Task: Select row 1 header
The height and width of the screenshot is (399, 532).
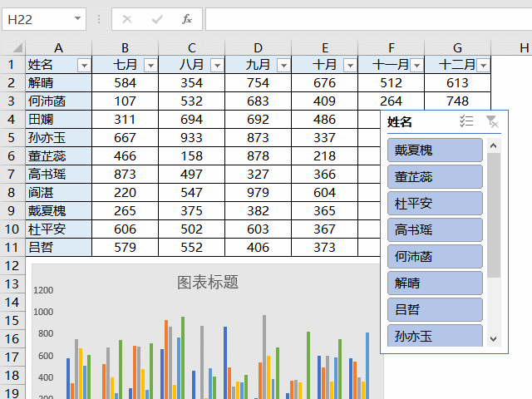Action: point(12,65)
